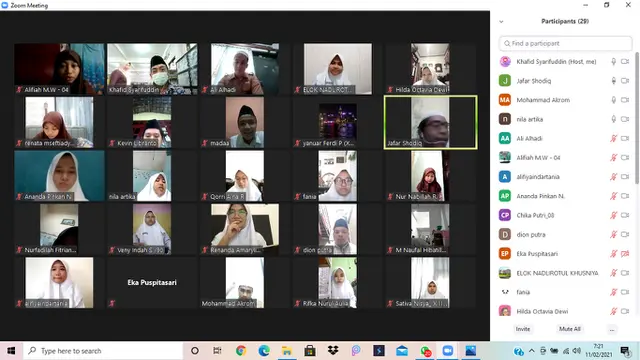Select Eka Puspitasari's camera-off tile
The image size is (640, 360).
tap(152, 282)
